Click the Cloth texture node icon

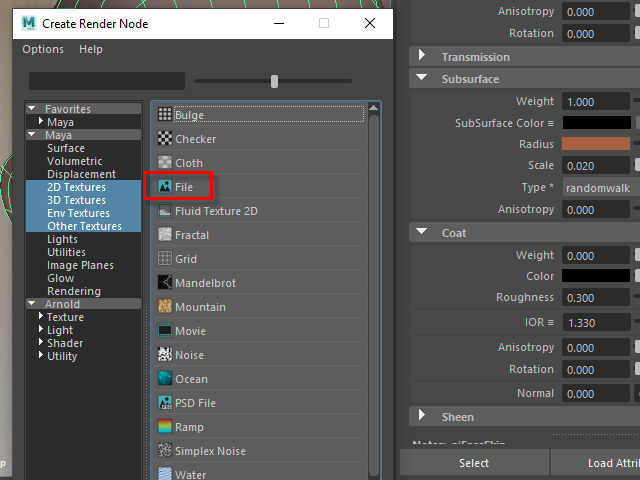click(165, 163)
